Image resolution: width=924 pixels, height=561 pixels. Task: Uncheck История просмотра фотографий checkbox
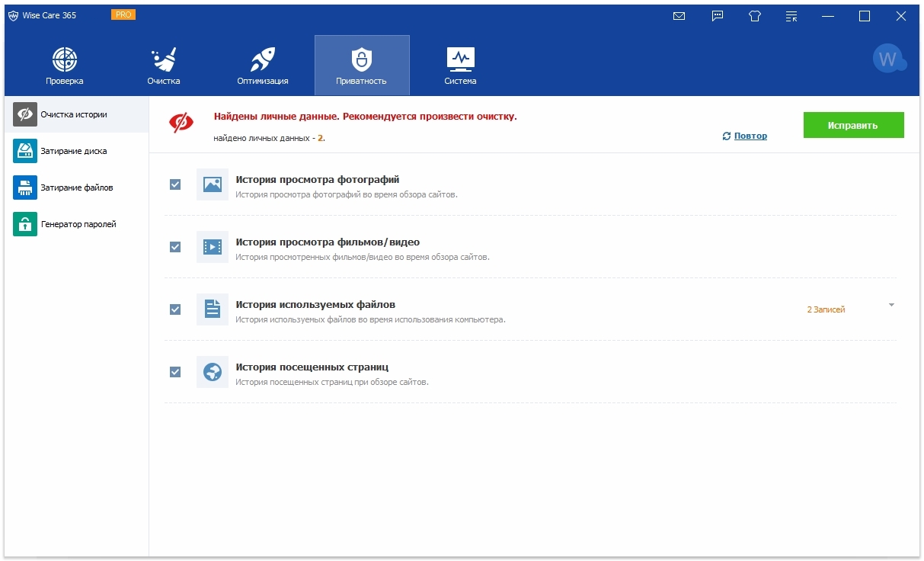(175, 184)
